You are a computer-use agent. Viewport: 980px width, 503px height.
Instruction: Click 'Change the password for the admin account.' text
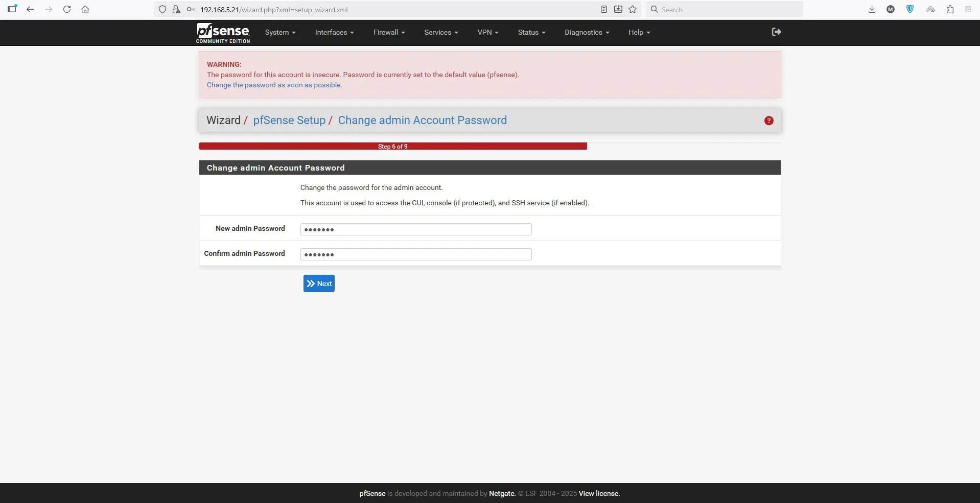pos(371,187)
